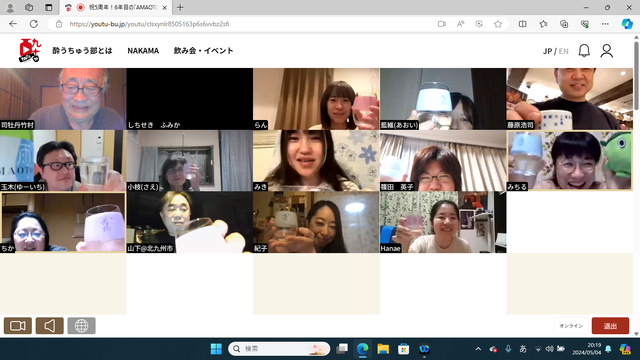Select the 篠田 英子 video tile
This screenshot has height=360, width=640.
coord(443,161)
